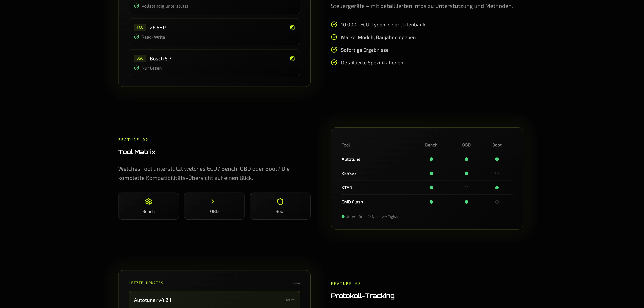Click the FEATURE 02 label
Viewport: 644px width, 308px height.
133,140
